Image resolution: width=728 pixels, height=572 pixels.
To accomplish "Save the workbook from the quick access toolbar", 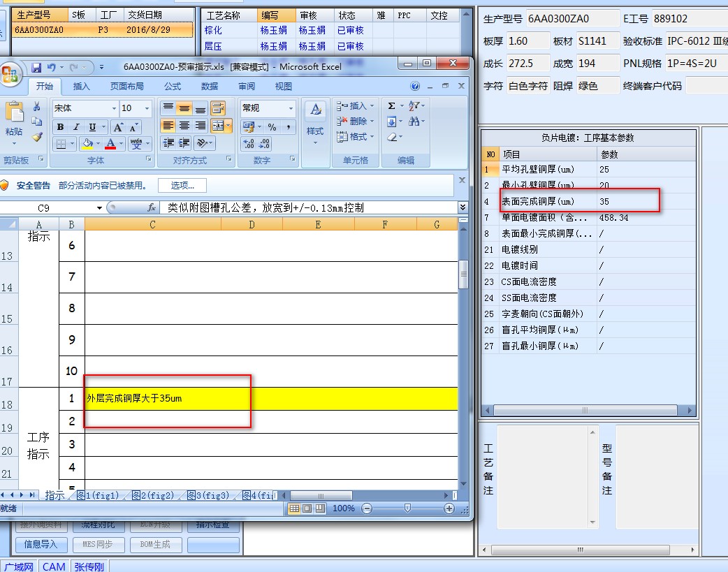I will 36,68.
